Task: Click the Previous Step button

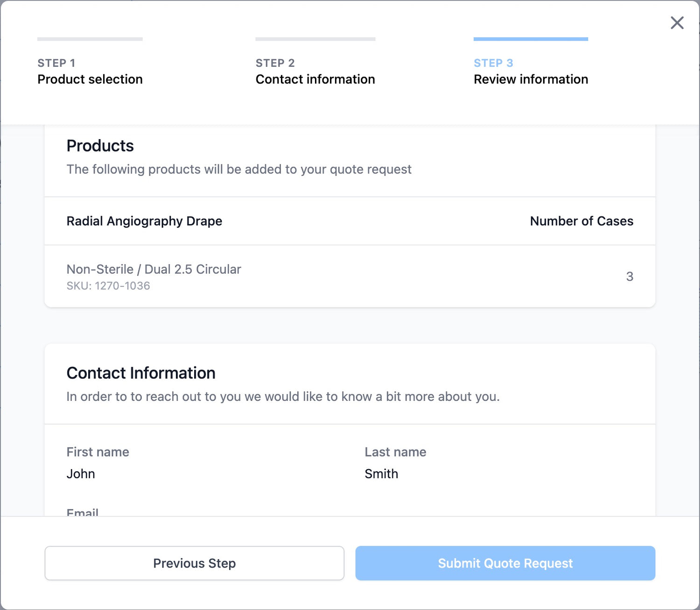Action: point(194,563)
